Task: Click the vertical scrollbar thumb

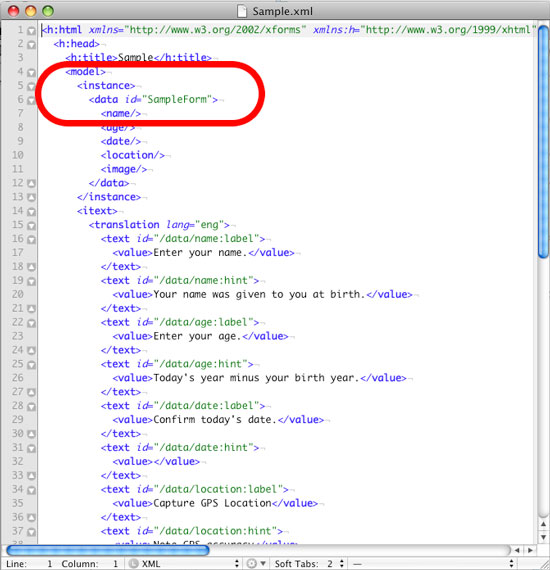Action: (543, 142)
